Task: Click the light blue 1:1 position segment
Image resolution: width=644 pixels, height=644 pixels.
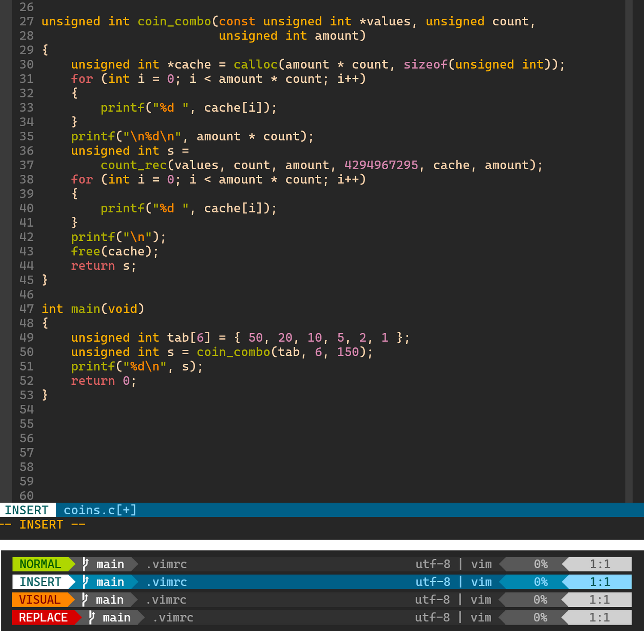Action: coord(599,582)
